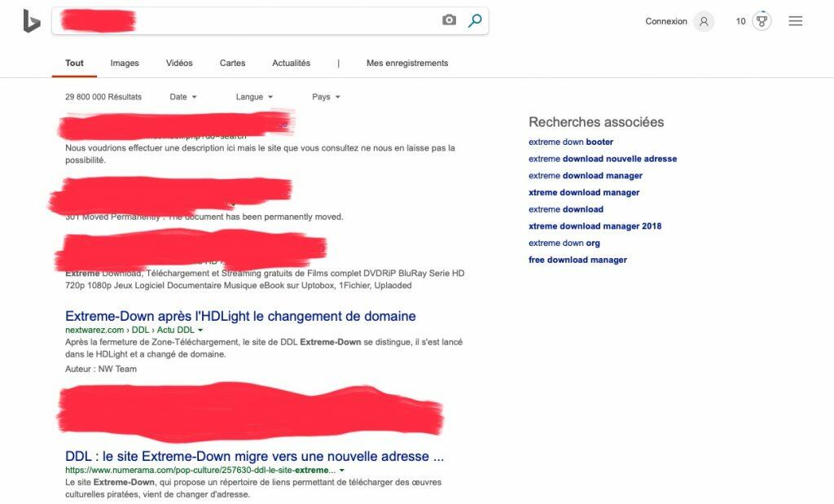
Task: Open visual search camera icon
Action: click(449, 20)
